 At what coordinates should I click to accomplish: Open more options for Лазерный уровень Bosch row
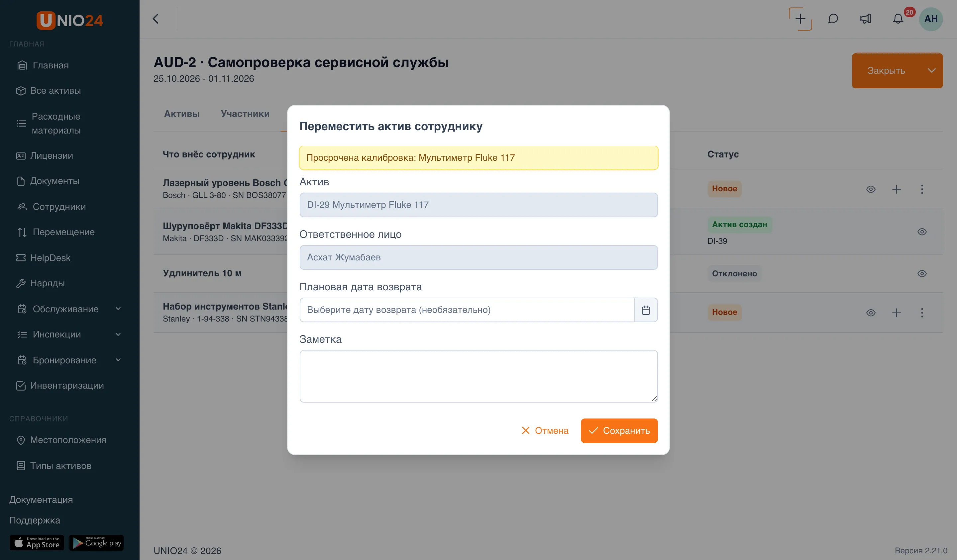click(x=922, y=189)
